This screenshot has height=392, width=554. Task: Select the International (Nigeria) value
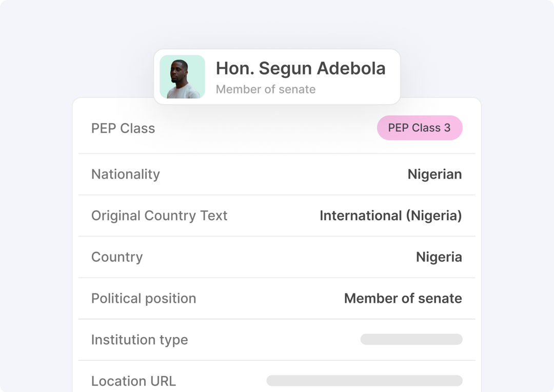point(391,215)
